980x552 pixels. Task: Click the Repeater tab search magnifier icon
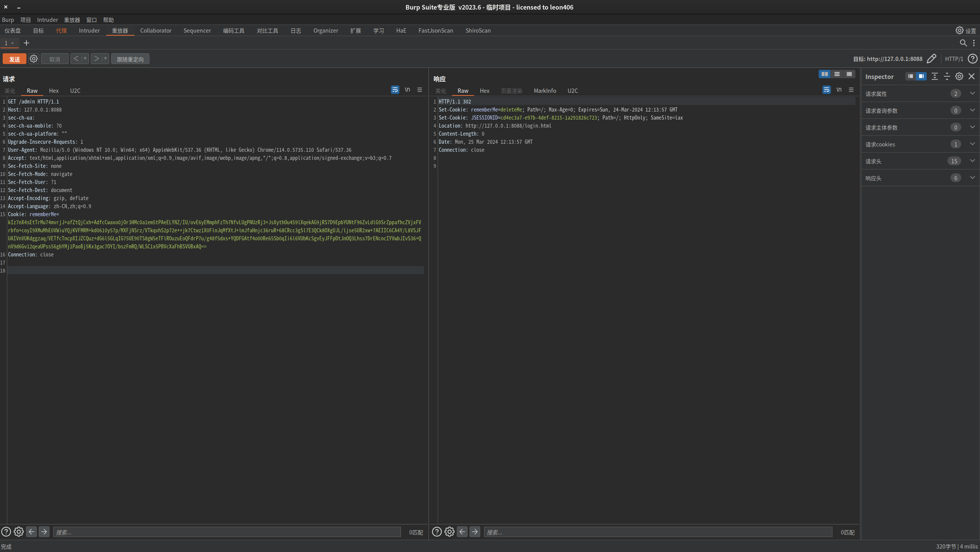[x=963, y=43]
